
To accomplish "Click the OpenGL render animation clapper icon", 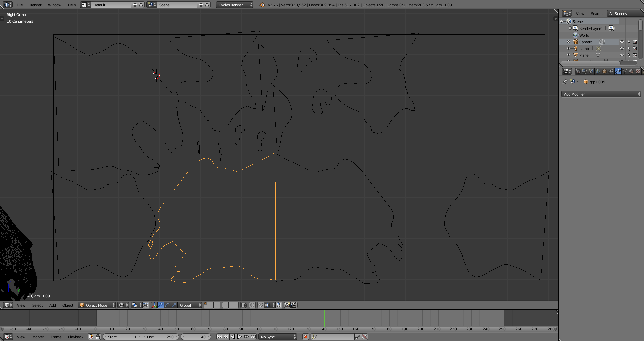I will [294, 305].
